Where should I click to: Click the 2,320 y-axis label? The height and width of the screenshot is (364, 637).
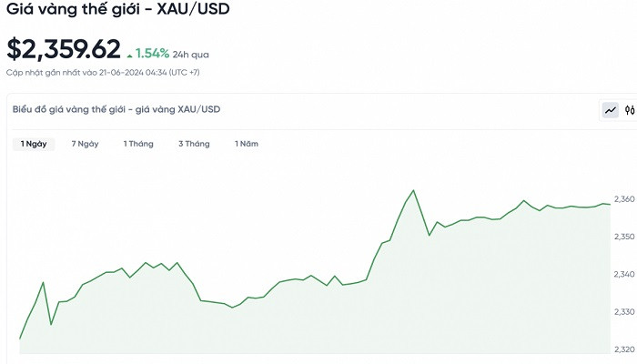point(624,349)
